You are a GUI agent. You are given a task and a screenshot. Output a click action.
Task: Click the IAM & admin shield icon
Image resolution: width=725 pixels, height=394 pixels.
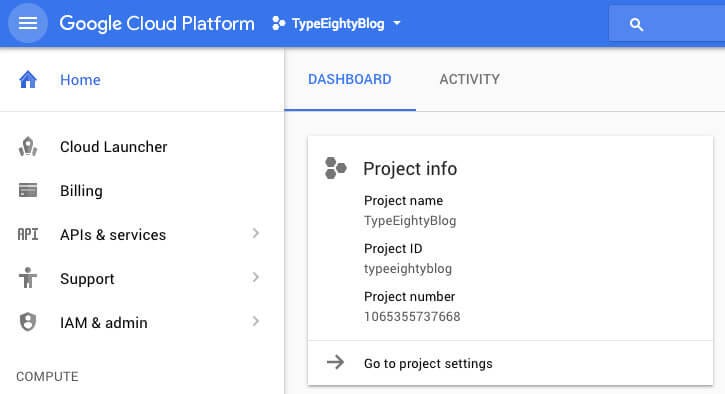coord(28,322)
